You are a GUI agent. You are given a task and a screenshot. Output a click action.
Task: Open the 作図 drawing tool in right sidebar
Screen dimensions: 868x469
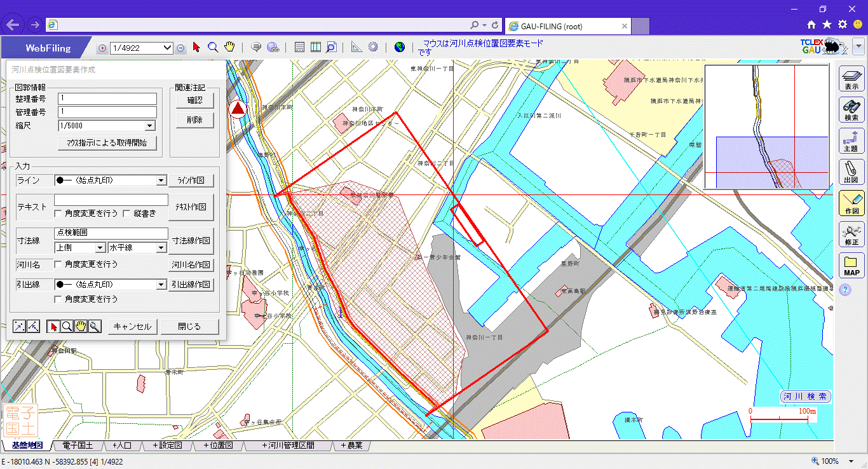pyautogui.click(x=851, y=202)
